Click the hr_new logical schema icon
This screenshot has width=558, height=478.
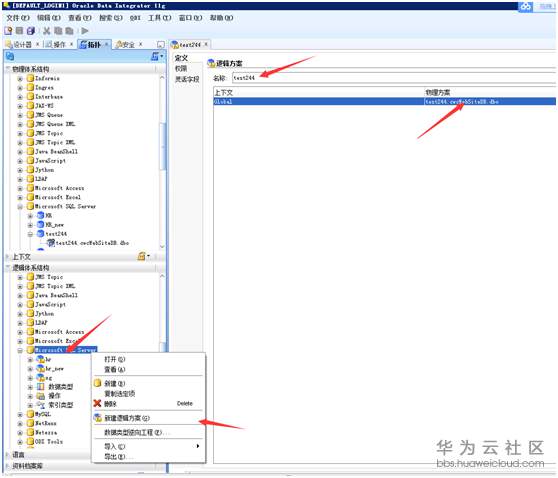coord(41,369)
